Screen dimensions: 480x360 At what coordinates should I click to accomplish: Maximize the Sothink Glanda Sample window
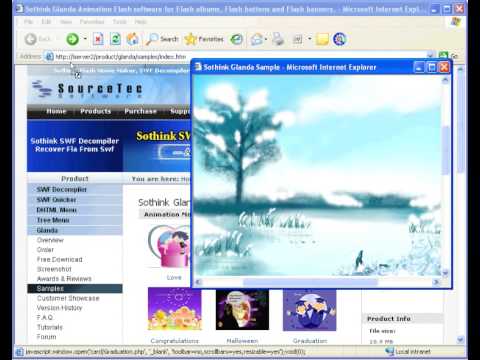[432, 67]
